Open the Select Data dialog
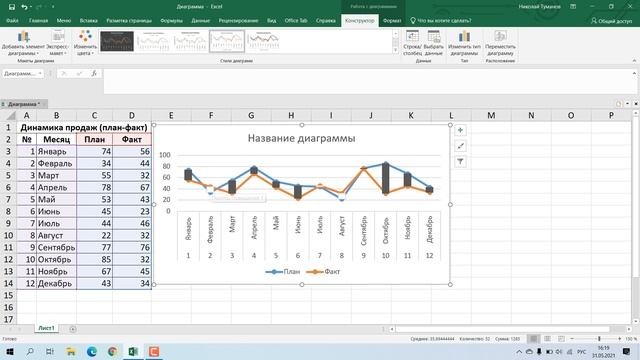 [x=433, y=43]
